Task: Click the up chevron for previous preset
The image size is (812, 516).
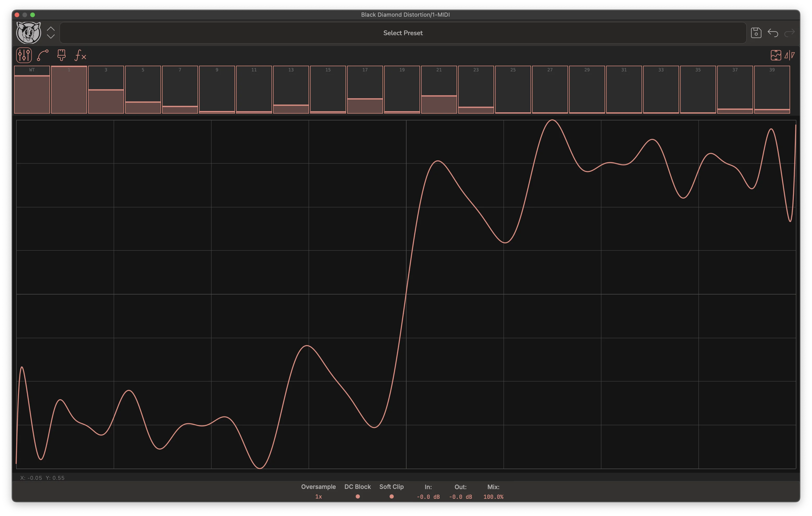Action: point(51,28)
